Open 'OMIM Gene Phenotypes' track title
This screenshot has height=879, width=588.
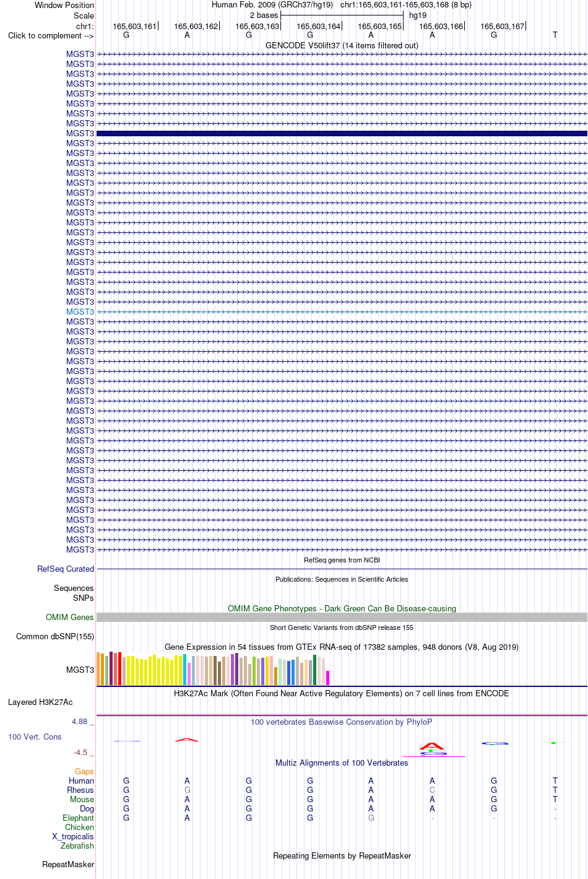click(x=342, y=608)
